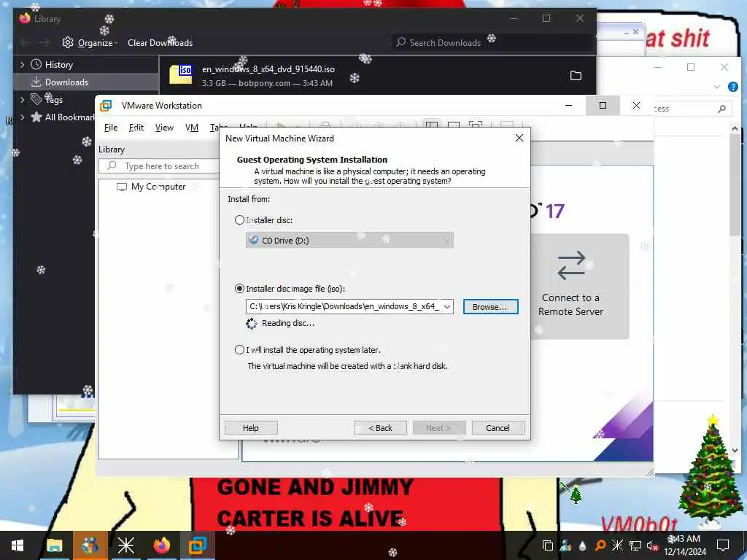Open the File menu in VMware Workstation
747x560 pixels.
click(111, 128)
